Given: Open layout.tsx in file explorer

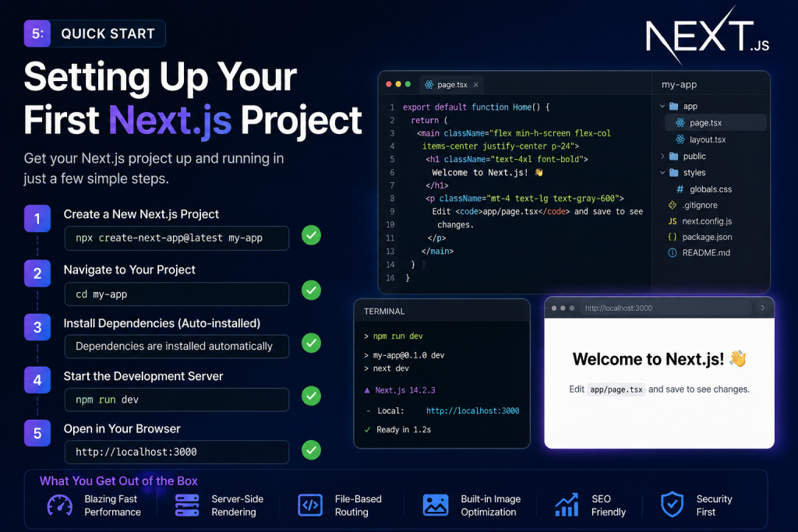Looking at the screenshot, I should coord(708,139).
